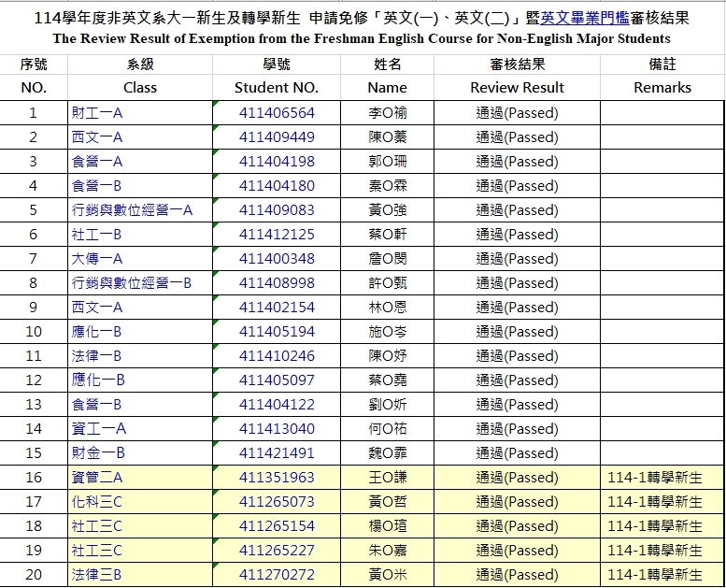Screen dimensions: 726x588
Task: Click class cell 法律三B
Action: tap(97, 575)
